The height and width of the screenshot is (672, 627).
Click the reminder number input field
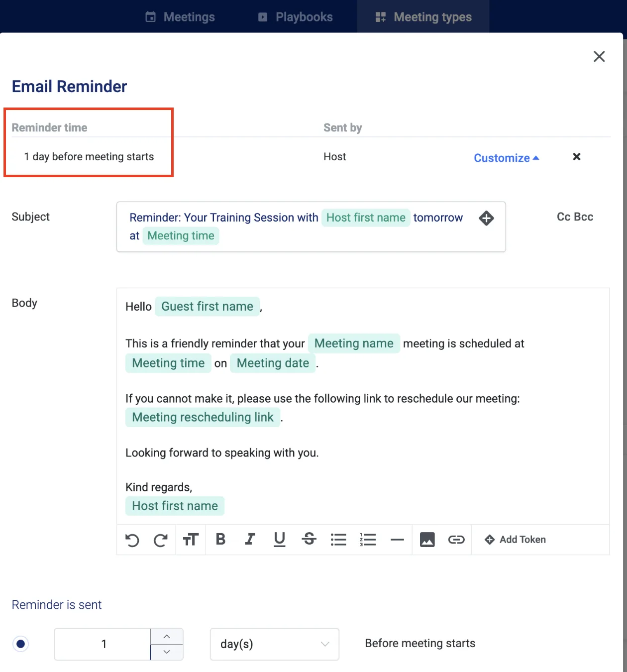click(x=103, y=644)
